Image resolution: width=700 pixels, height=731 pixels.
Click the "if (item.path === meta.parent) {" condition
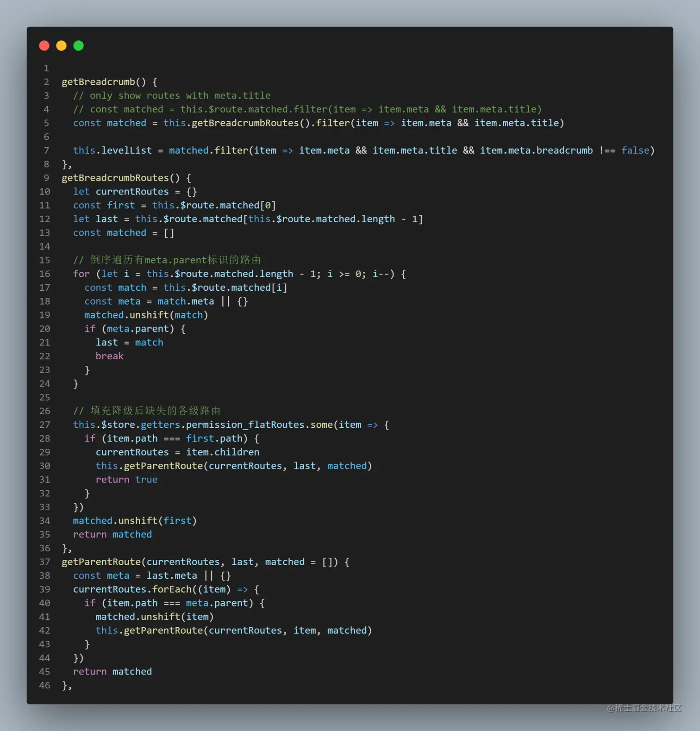tap(175, 603)
